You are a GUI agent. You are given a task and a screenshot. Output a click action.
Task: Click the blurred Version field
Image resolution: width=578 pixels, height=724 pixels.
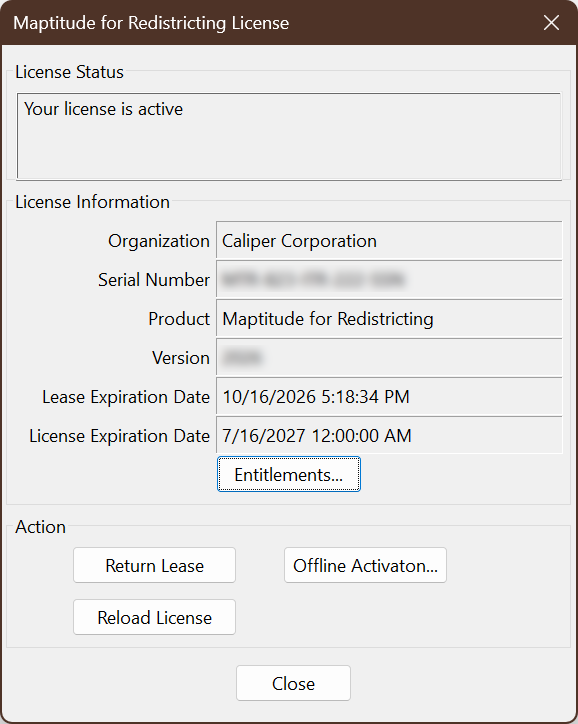(389, 357)
